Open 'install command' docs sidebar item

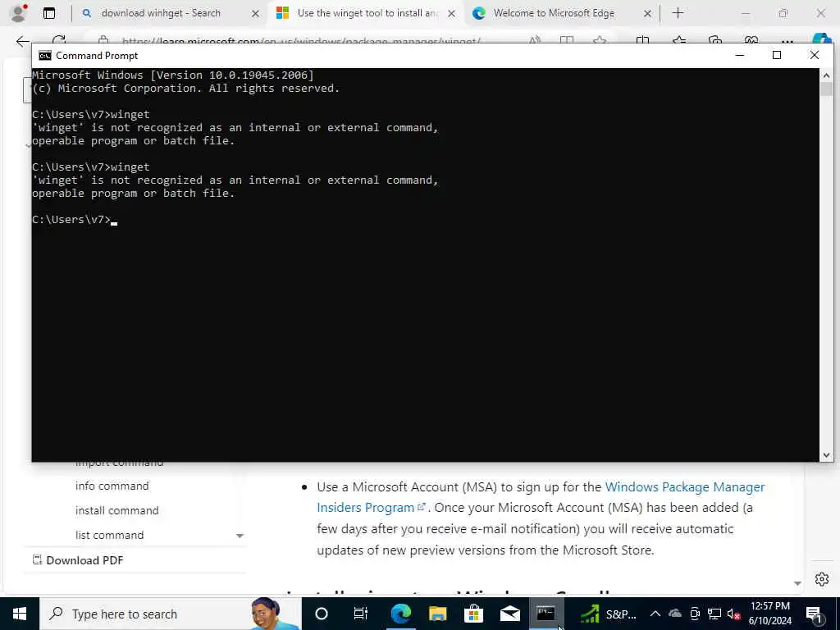pyautogui.click(x=116, y=510)
